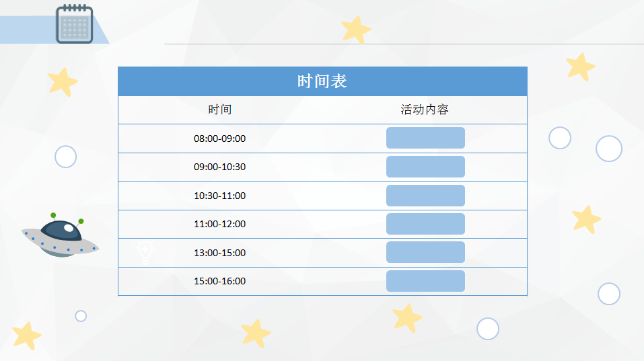Select the 15:00-16:00 time cell

pyautogui.click(x=220, y=281)
